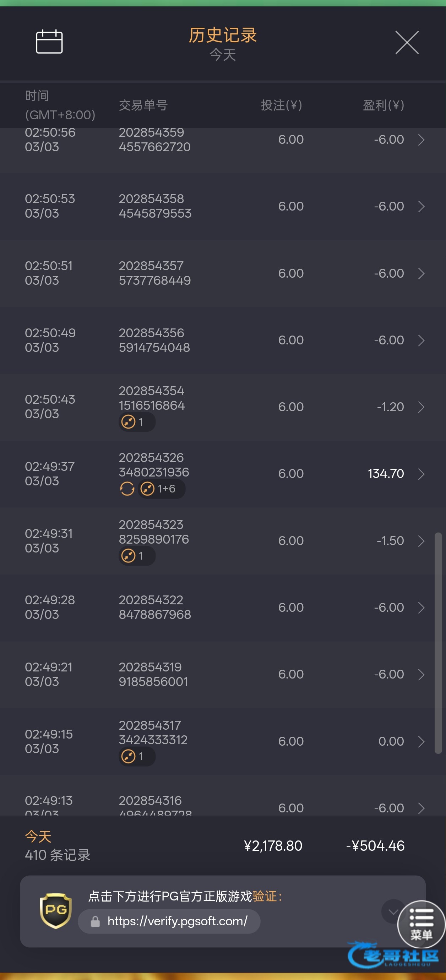Click the free spin badge on 02:49:15 record
Viewport: 446px width, 980px height.
coord(137,756)
